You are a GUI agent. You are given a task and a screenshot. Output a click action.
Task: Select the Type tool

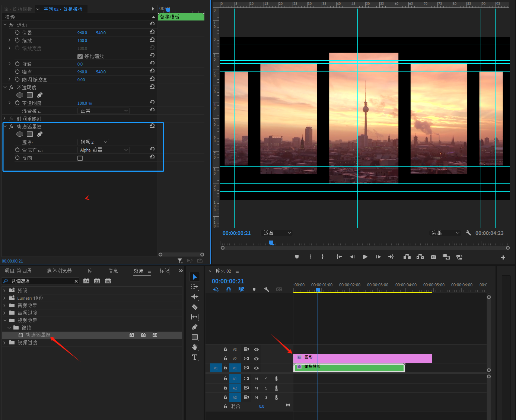(195, 357)
